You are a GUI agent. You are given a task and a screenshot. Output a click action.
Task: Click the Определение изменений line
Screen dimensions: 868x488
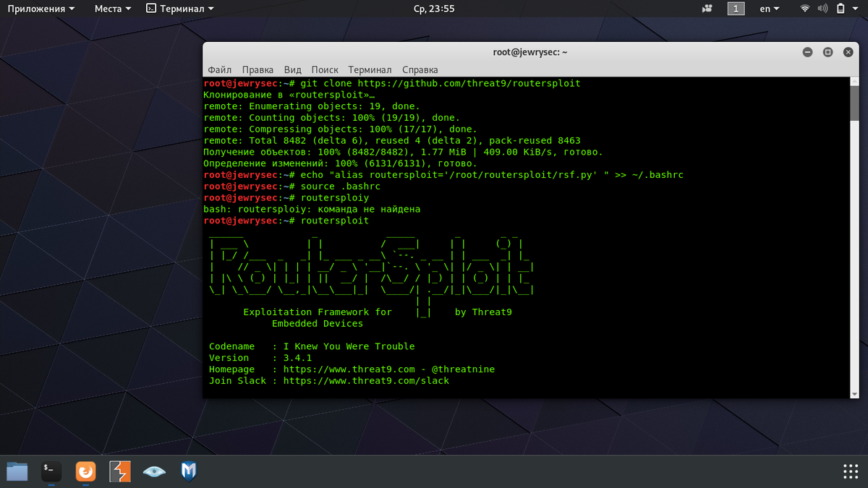[x=341, y=163]
